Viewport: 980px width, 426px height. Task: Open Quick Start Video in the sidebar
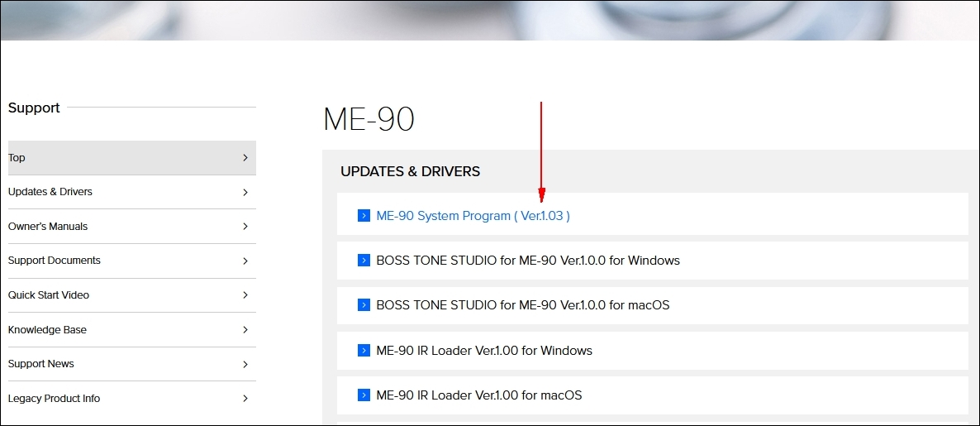[x=132, y=295]
